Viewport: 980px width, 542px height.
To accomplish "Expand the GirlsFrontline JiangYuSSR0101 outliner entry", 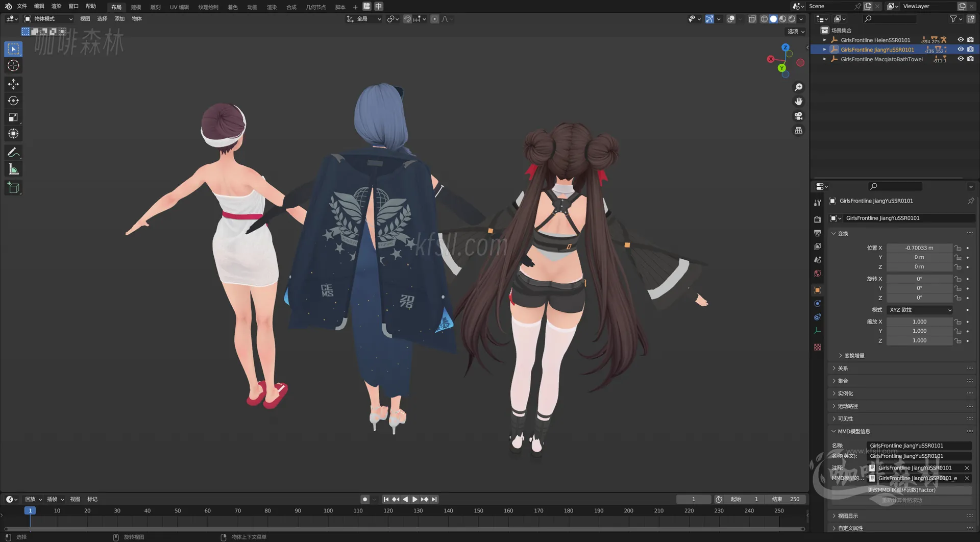I will point(825,50).
